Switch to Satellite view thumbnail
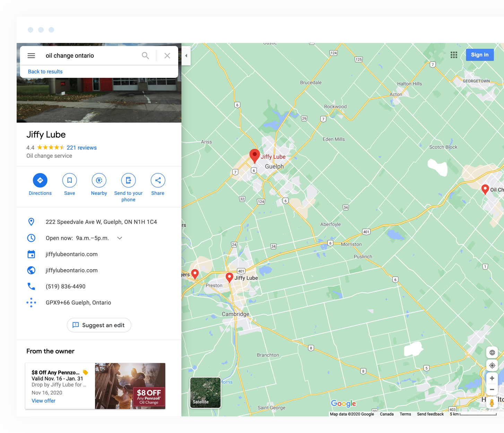 (205, 392)
